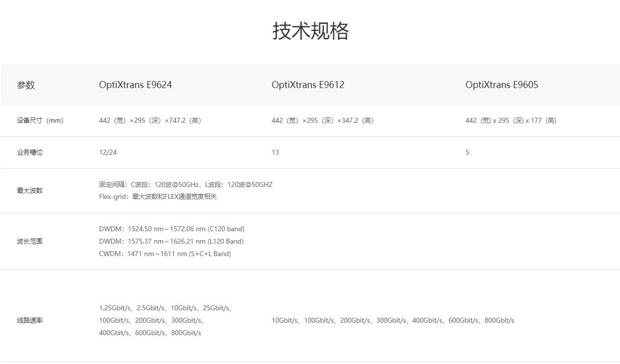The image size is (620, 364).
Task: Click the DWDM L120 Band wavelength line
Action: (x=171, y=241)
